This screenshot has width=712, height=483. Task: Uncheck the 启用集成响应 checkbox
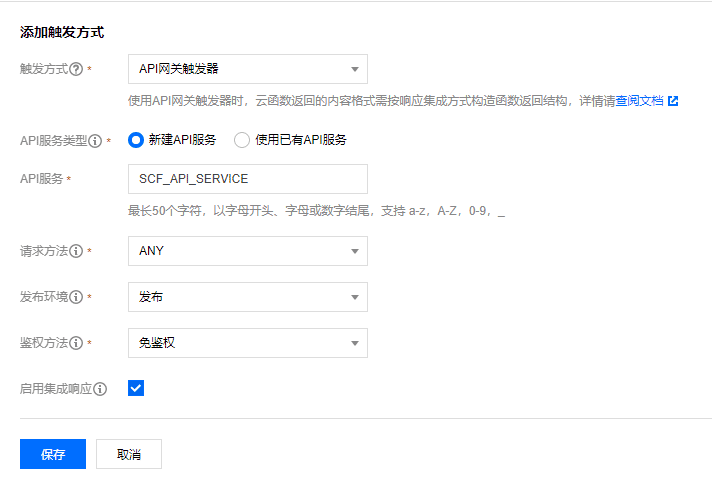point(136,387)
